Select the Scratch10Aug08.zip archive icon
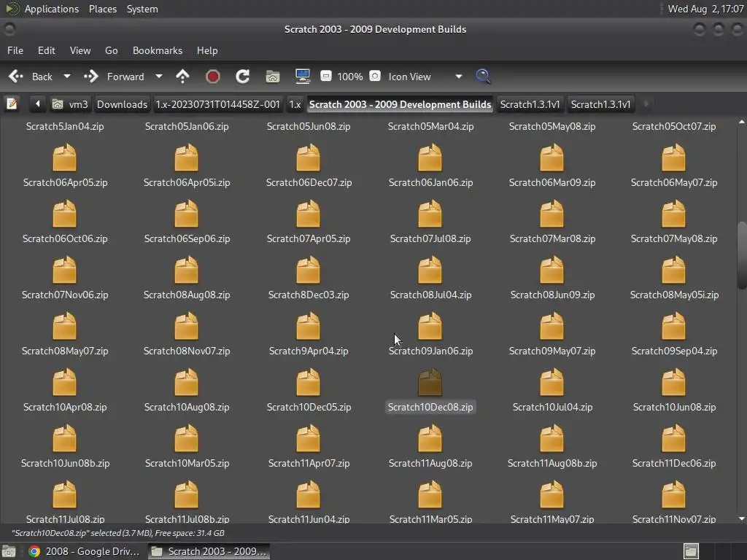The width and height of the screenshot is (747, 560). pos(186,382)
